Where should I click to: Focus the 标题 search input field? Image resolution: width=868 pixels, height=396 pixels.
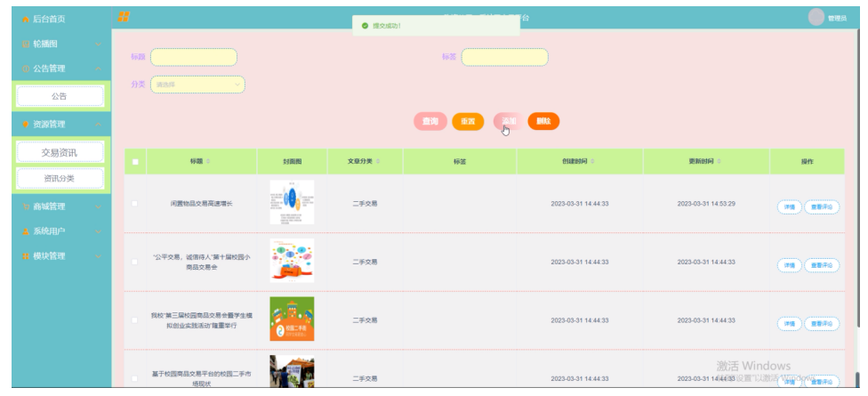(x=194, y=57)
